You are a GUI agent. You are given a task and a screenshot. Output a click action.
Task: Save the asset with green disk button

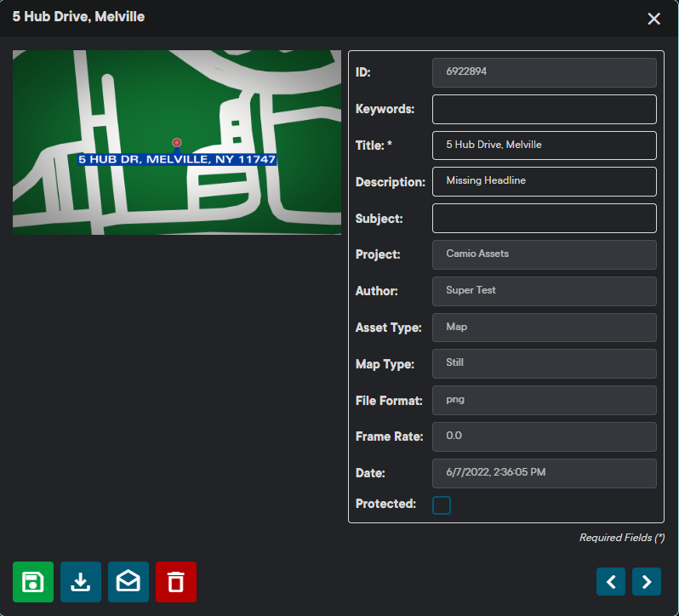point(33,582)
